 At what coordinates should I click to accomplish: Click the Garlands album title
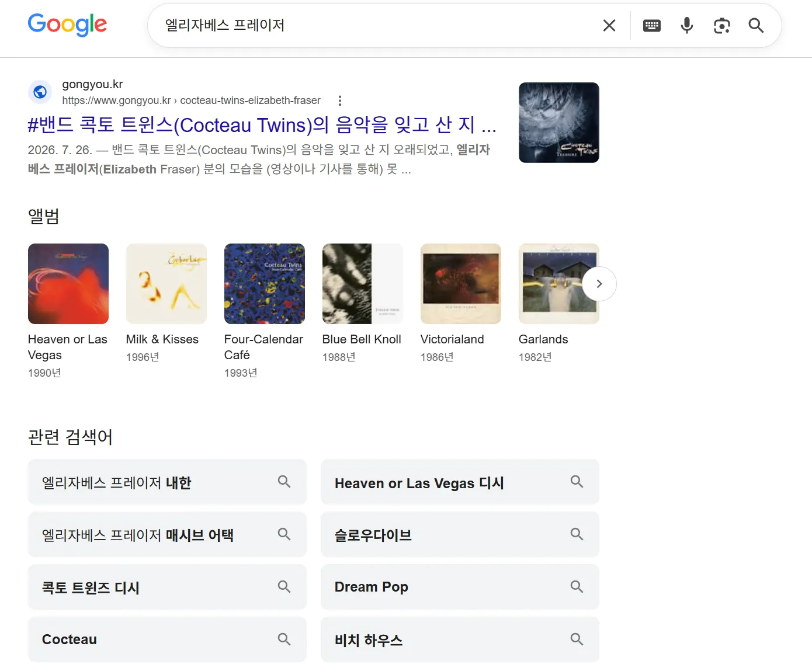543,339
